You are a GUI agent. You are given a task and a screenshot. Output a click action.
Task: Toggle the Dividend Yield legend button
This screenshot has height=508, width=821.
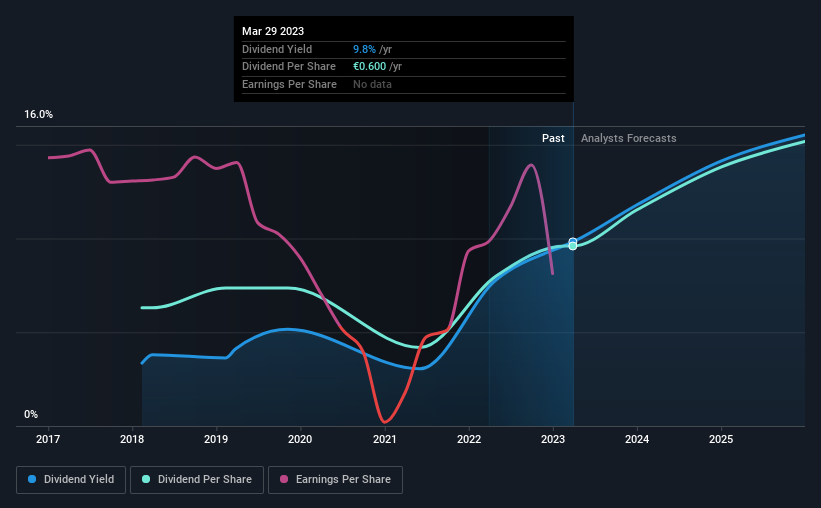(71, 479)
